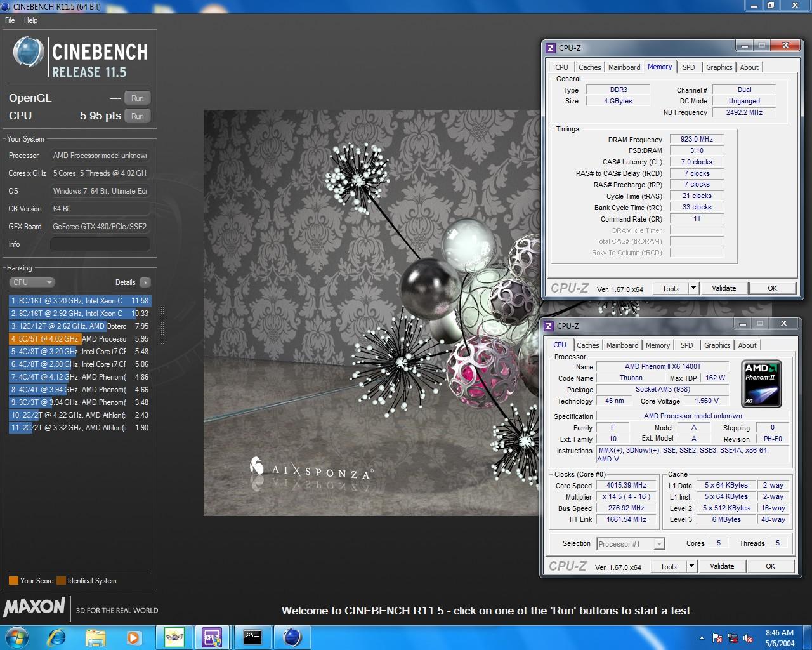The width and height of the screenshot is (812, 650).
Task: Expand Tools dropdown arrow in upper CPU-Z window
Action: (x=693, y=288)
